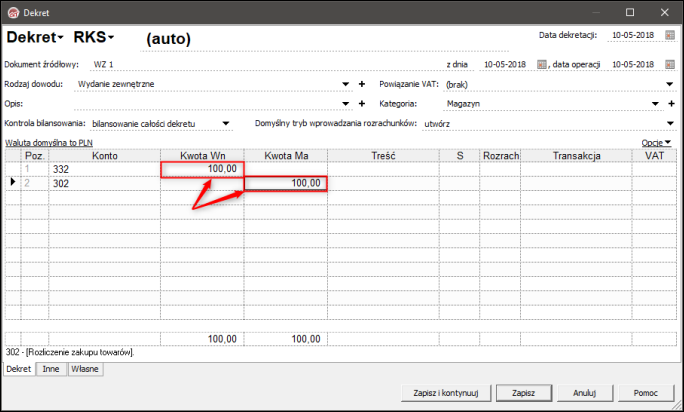Click the Anuluj button
The image size is (684, 412).
pyautogui.click(x=585, y=393)
